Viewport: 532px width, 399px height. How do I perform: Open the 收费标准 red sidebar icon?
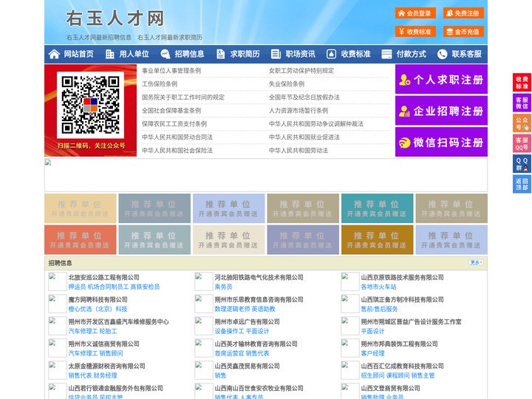click(522, 83)
